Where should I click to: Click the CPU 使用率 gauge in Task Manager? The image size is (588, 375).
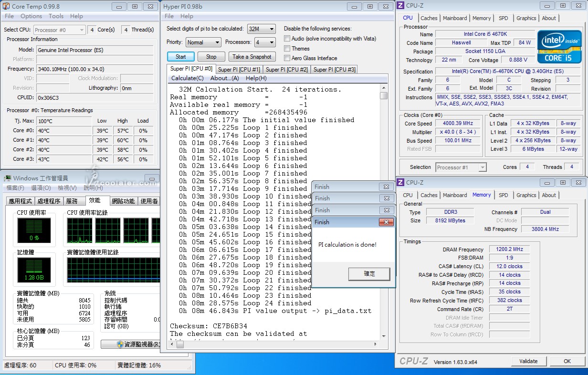point(34,230)
